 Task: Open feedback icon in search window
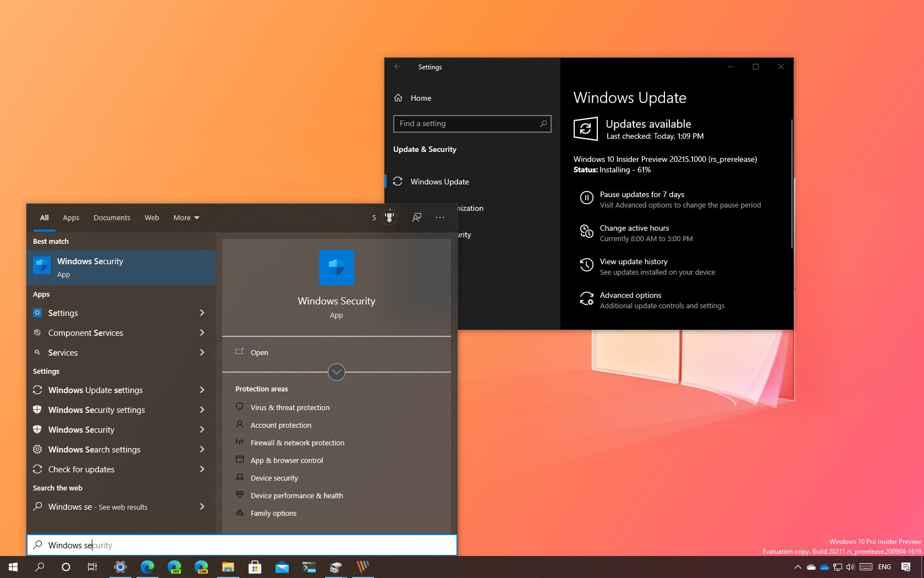tap(417, 217)
